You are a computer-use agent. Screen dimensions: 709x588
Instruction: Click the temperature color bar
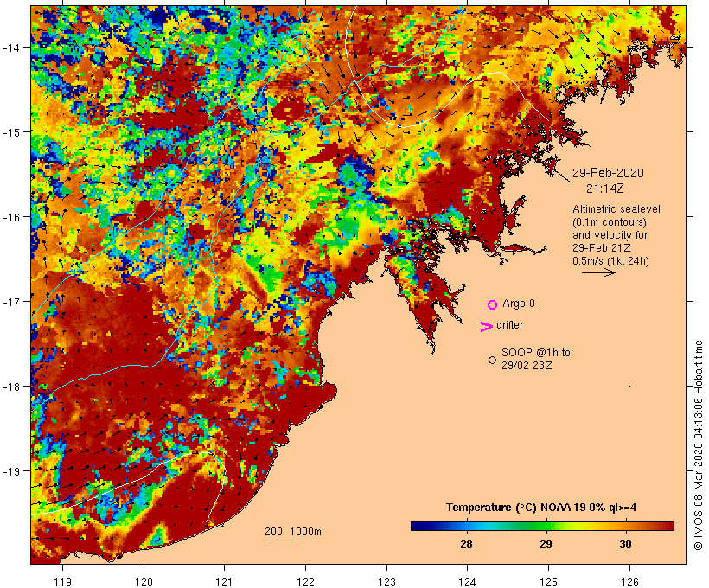[542, 526]
